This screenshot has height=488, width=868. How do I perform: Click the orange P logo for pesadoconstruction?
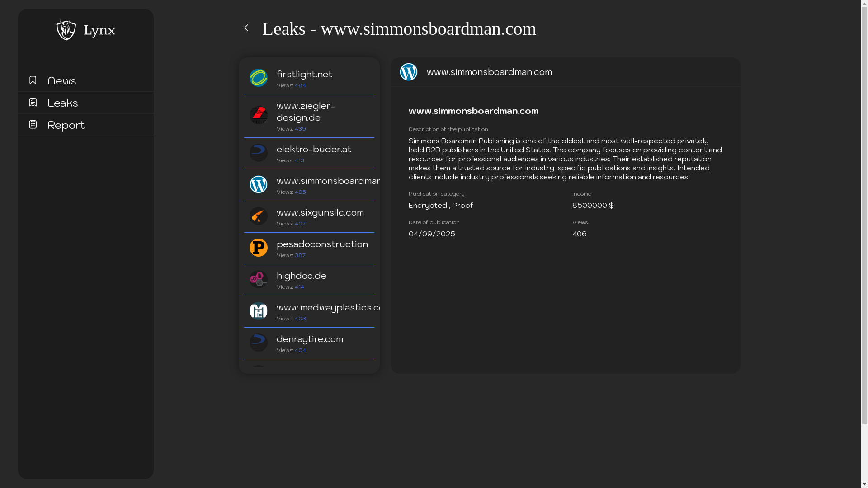pos(258,248)
